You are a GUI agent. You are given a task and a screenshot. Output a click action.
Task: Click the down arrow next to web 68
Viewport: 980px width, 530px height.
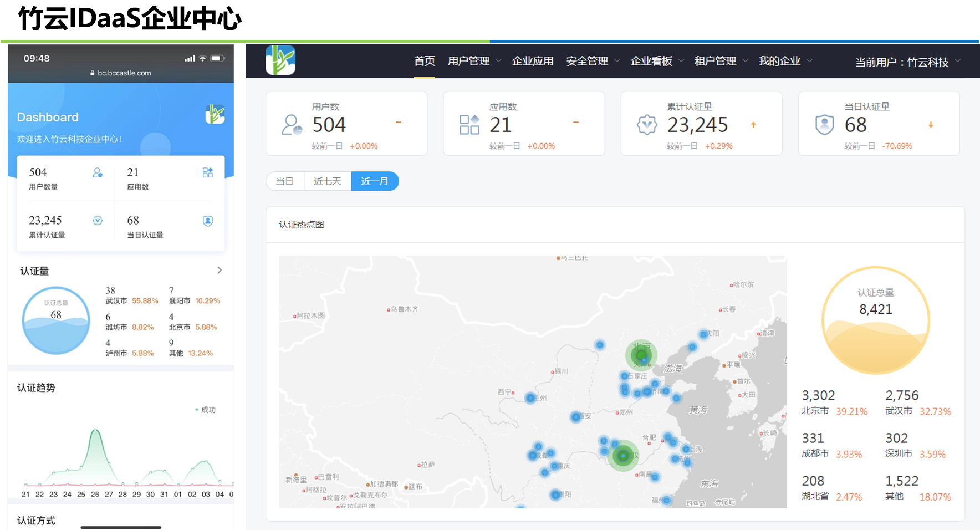pyautogui.click(x=931, y=125)
